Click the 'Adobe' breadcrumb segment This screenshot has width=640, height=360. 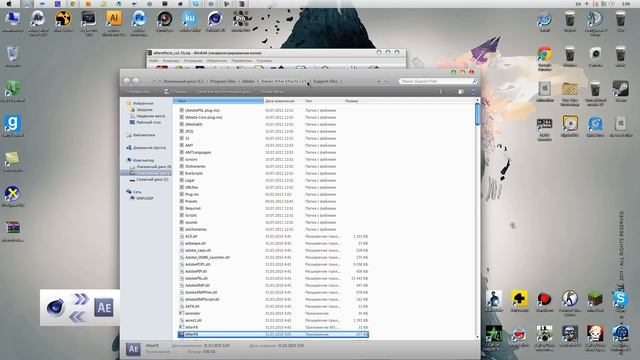pyautogui.click(x=248, y=82)
